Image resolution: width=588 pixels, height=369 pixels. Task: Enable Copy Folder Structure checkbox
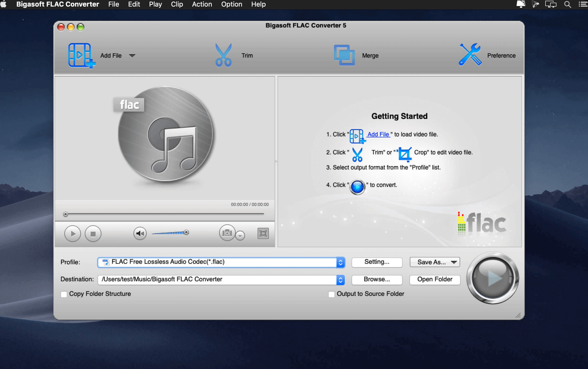[x=64, y=294]
